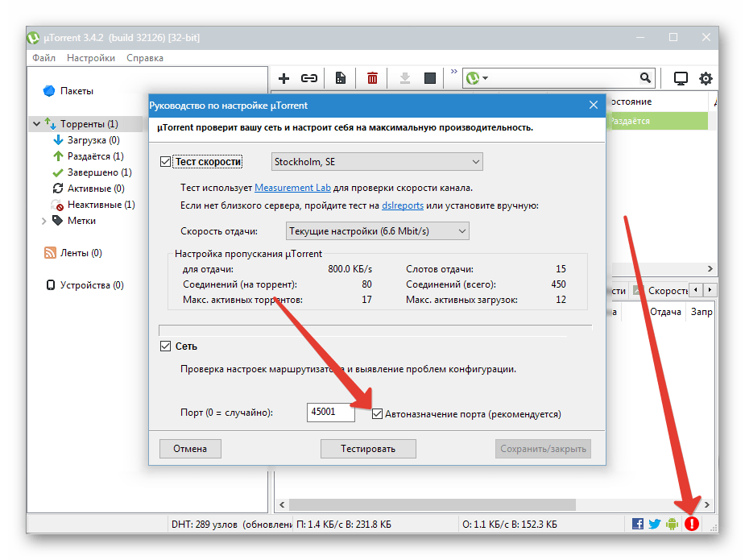Click the red Remove Torrent trash icon
This screenshot has height=560, width=745.
point(372,78)
